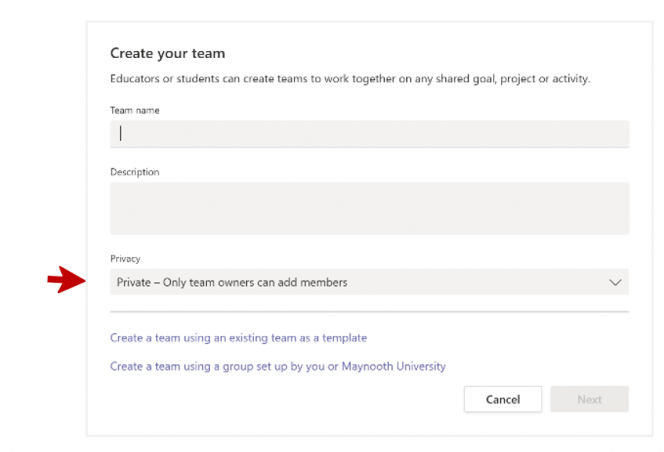Click the 'Team name' field label
664x452 pixels.
135,111
